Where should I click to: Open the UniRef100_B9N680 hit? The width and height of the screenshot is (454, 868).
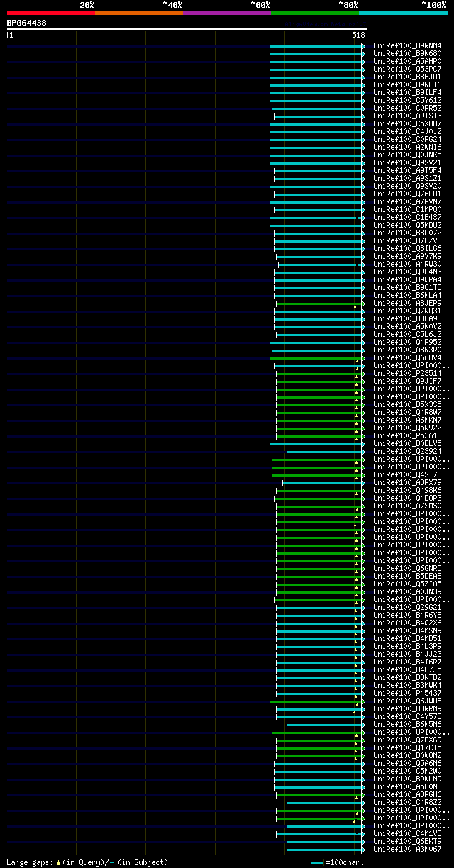pos(407,53)
